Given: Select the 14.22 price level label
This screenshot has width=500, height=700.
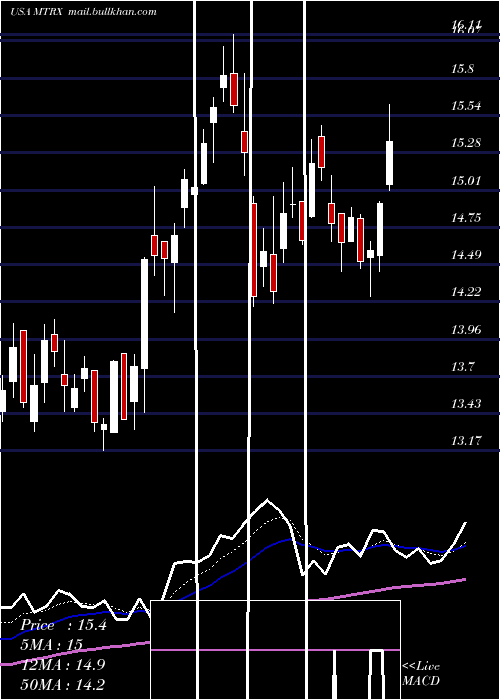Looking at the screenshot, I should [x=466, y=292].
